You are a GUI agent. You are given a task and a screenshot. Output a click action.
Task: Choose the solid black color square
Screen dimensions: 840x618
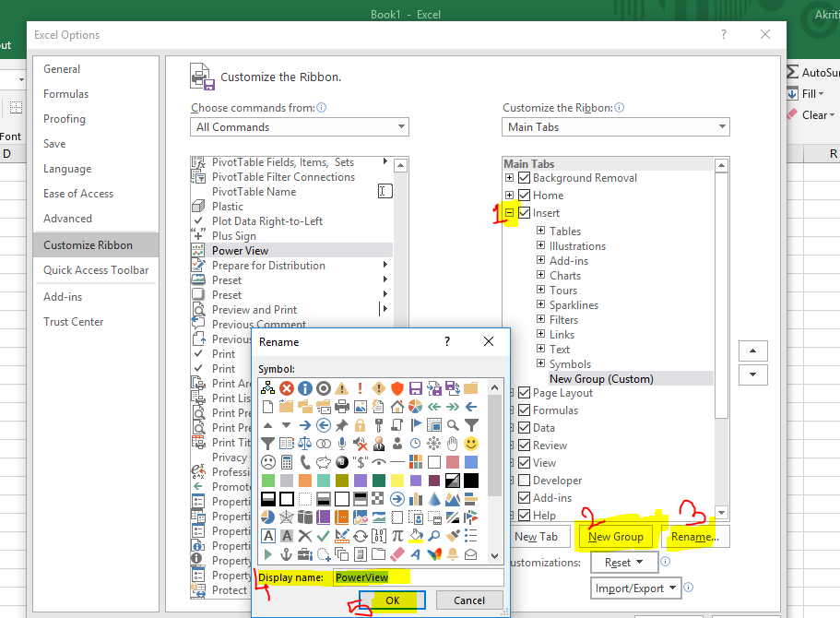pyautogui.click(x=471, y=481)
